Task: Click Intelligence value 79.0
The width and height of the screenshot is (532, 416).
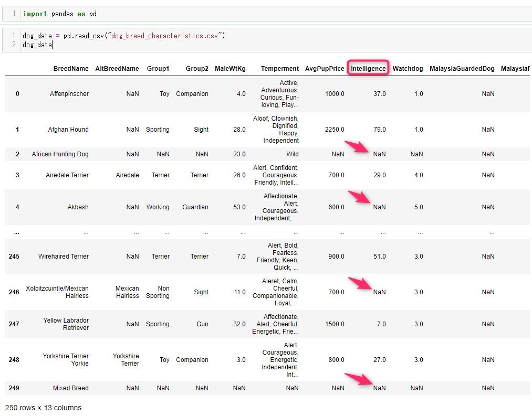Action: click(380, 130)
